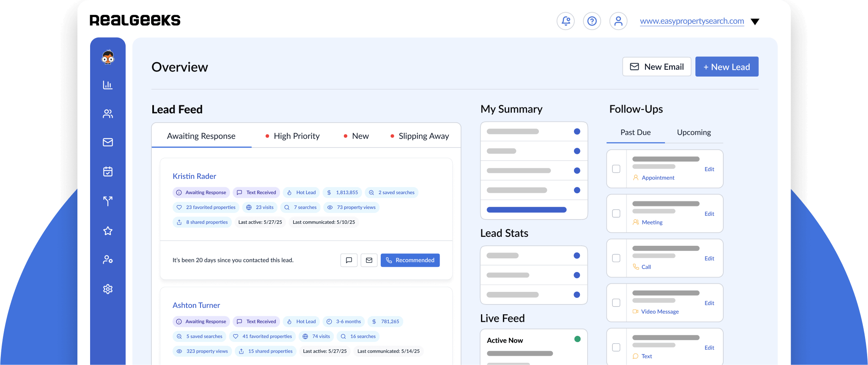868x365 pixels.
Task: Click the 7 searches tag
Action: coord(300,207)
